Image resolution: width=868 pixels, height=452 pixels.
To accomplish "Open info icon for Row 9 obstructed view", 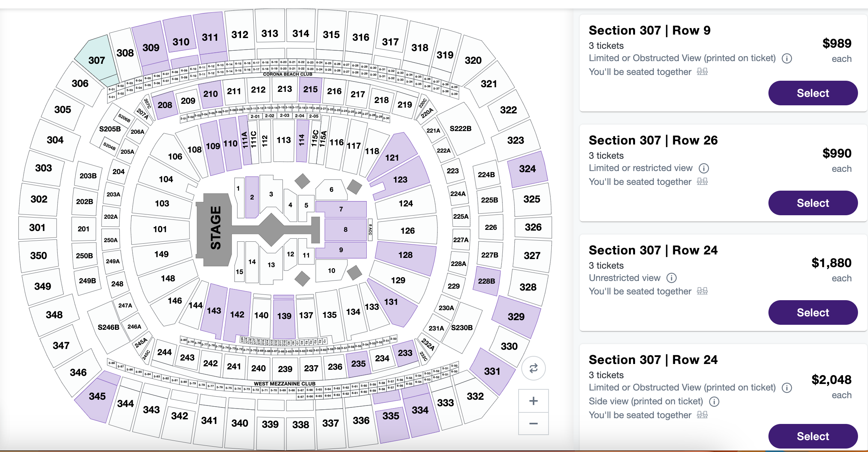I will (x=787, y=58).
